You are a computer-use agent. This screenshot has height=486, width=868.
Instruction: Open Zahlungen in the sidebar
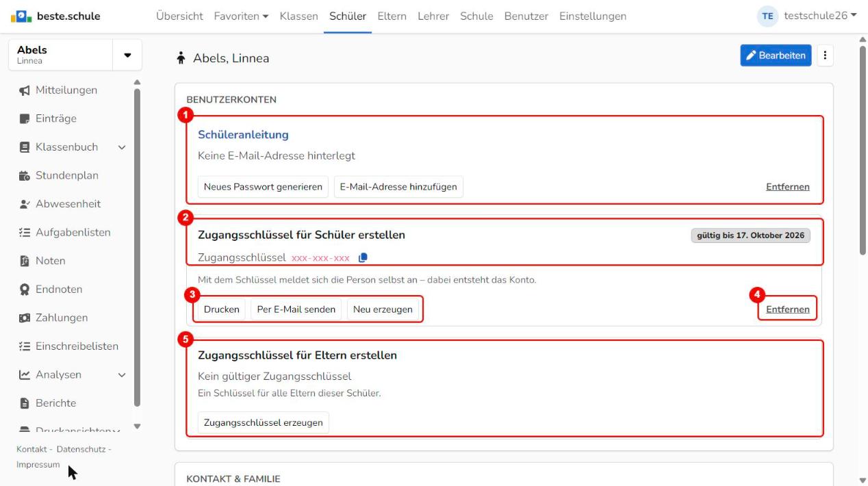(x=62, y=318)
